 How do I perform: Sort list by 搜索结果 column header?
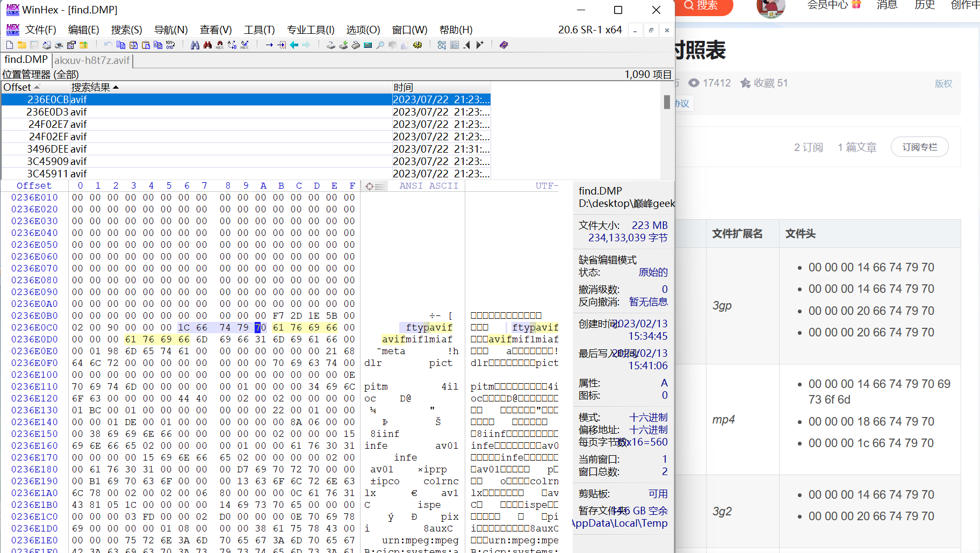(231, 87)
